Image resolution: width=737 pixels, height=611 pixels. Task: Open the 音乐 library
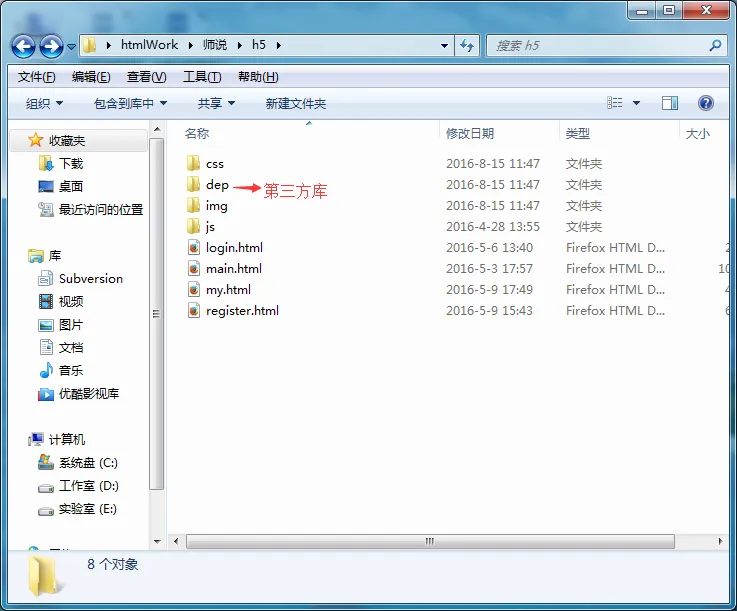click(71, 370)
